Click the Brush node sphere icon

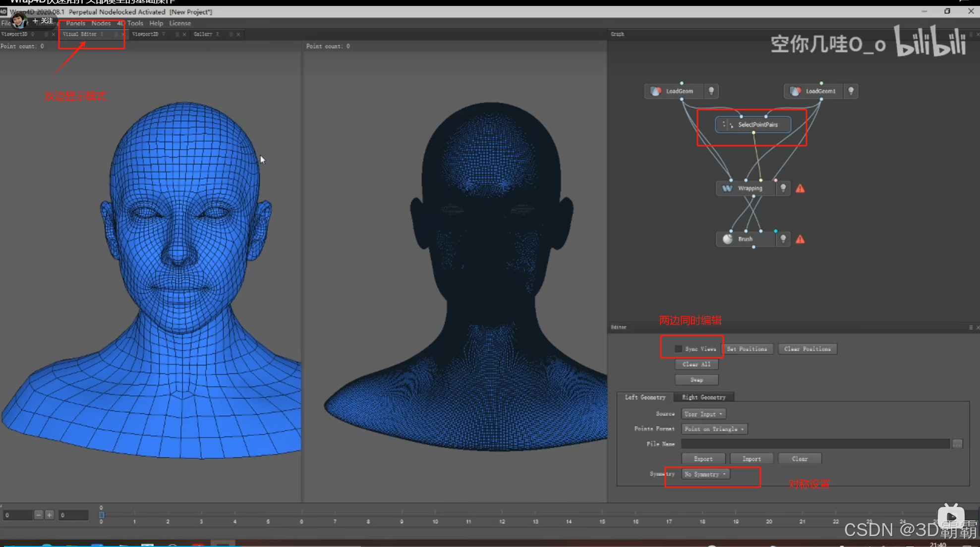pos(727,239)
